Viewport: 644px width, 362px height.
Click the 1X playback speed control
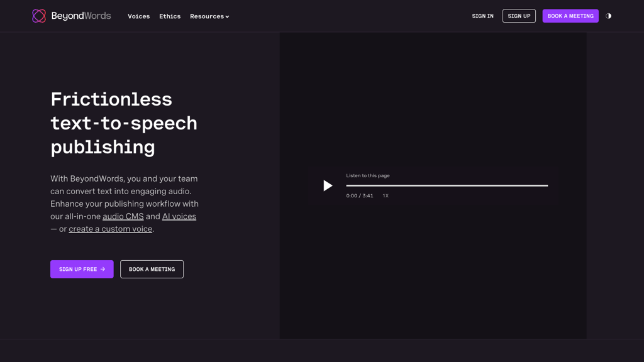point(386,195)
